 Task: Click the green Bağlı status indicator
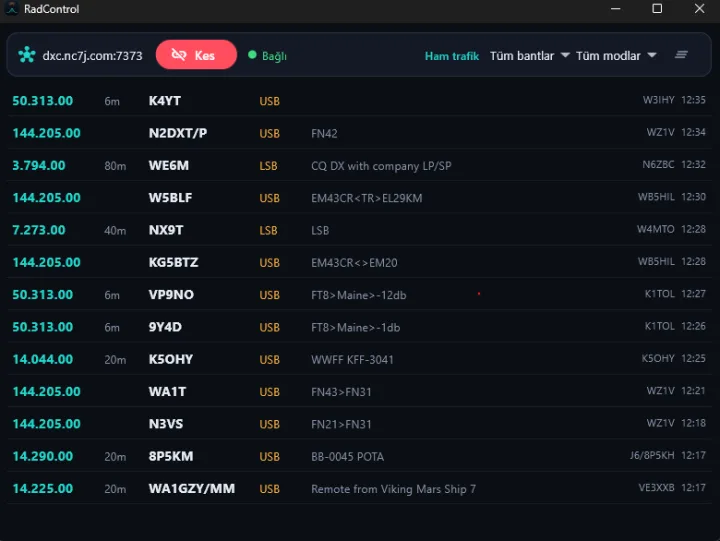click(x=267, y=56)
